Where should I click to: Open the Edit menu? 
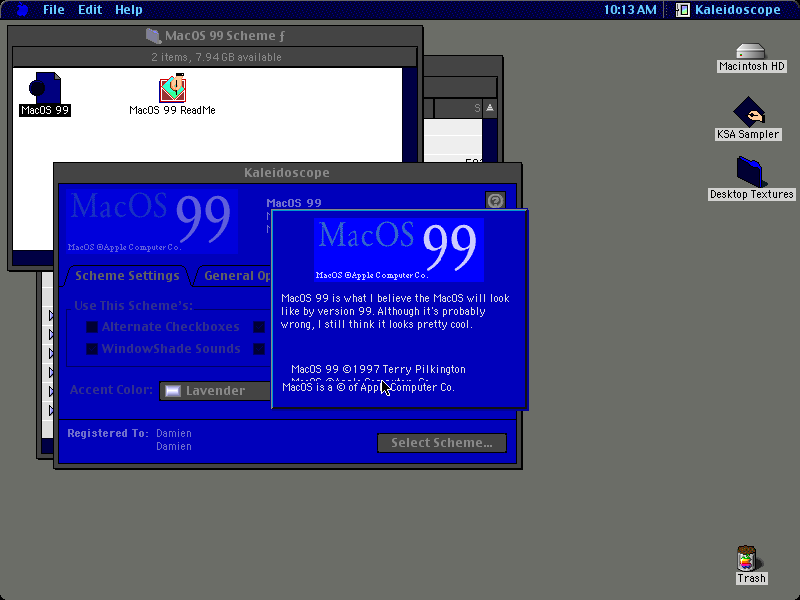click(90, 10)
